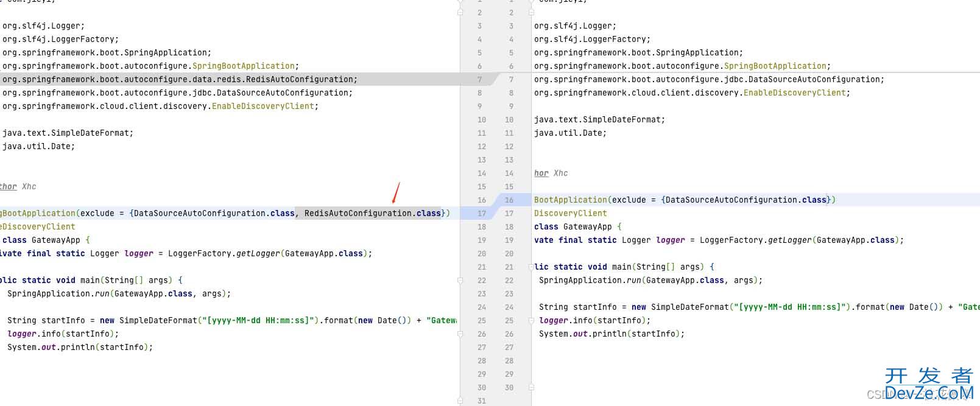The image size is (980, 406).
Task: Click logger.info(startInfo) in right pane
Action: point(595,320)
